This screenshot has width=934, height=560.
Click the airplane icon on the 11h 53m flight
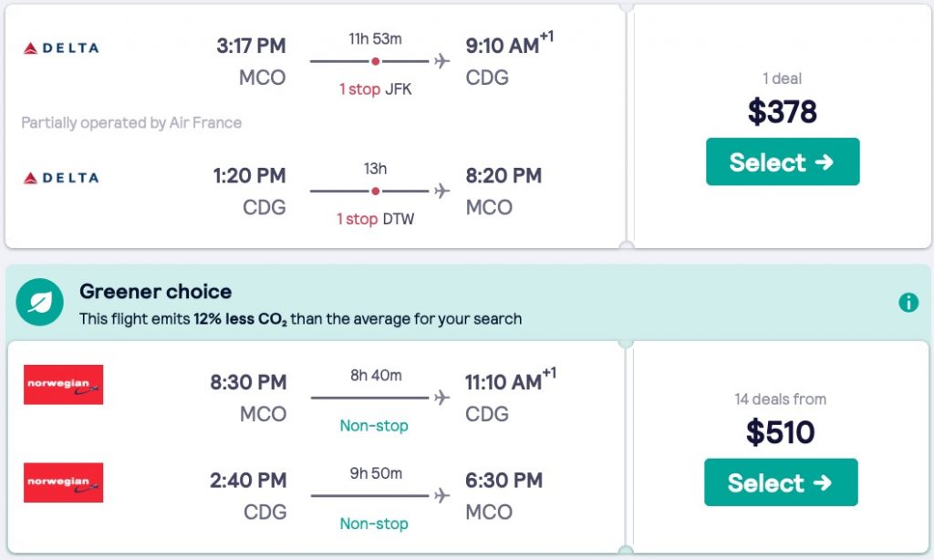coord(442,61)
